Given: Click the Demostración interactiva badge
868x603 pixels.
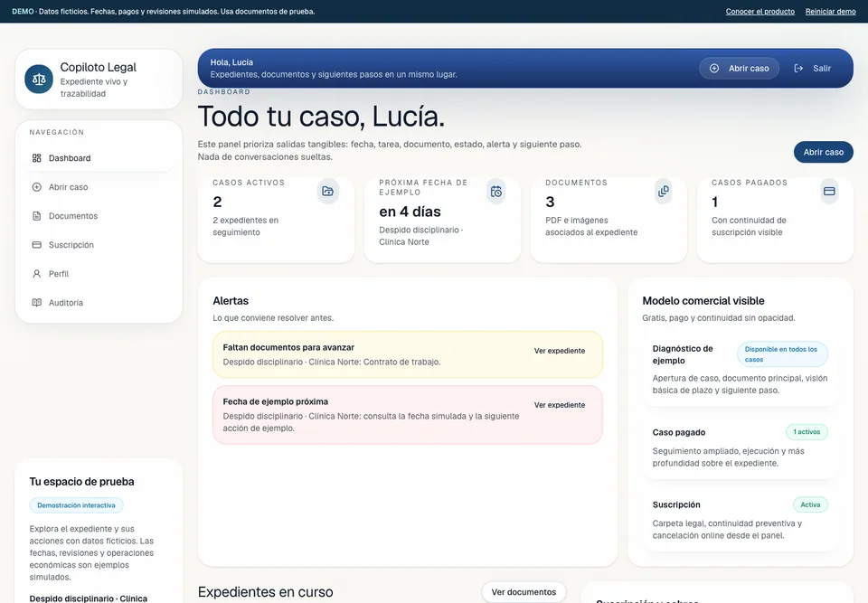Looking at the screenshot, I should (76, 505).
